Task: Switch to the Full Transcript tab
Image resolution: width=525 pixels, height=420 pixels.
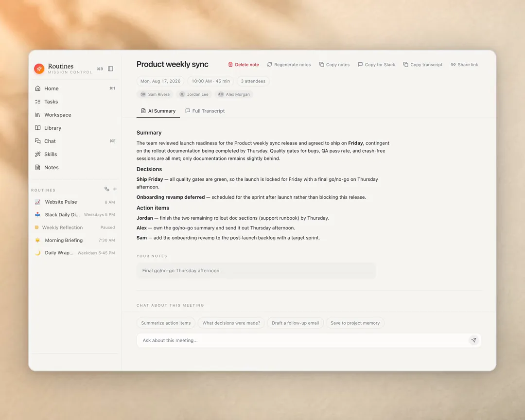Action: pos(205,111)
